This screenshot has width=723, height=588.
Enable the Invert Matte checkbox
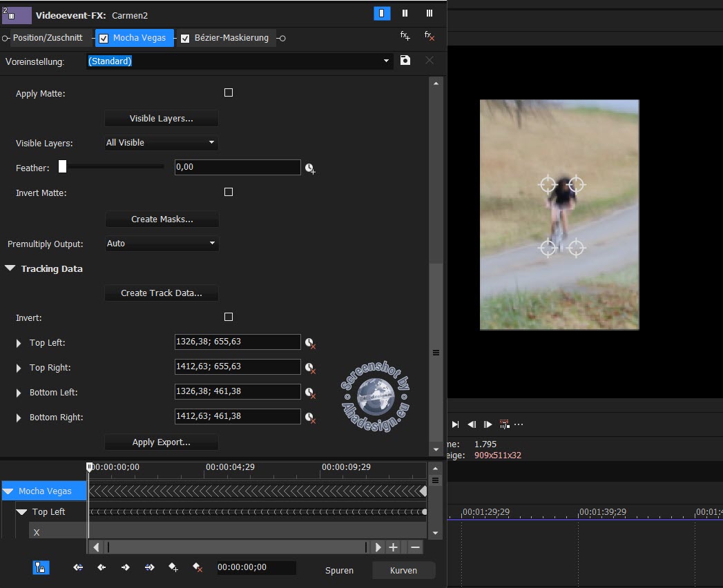point(229,192)
